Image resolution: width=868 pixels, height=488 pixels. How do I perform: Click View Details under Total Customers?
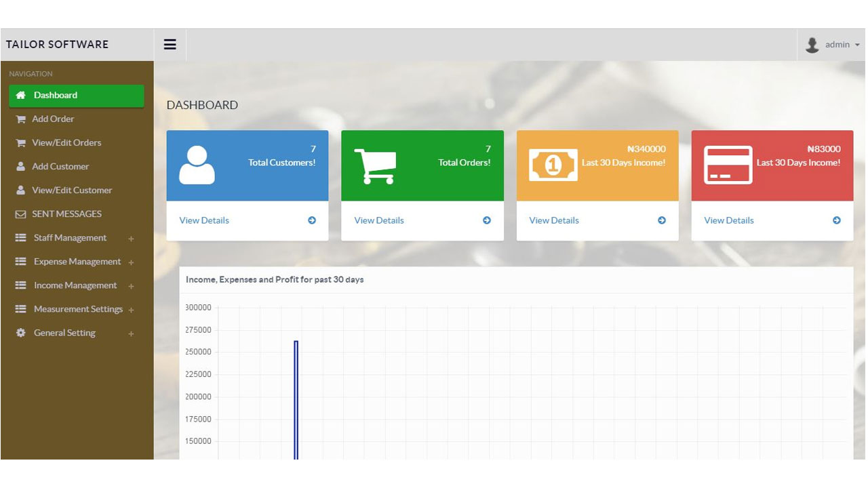tap(204, 220)
